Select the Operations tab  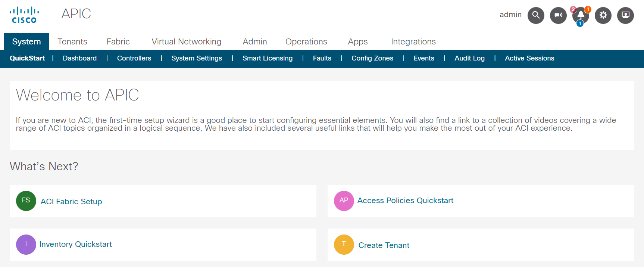[306, 41]
